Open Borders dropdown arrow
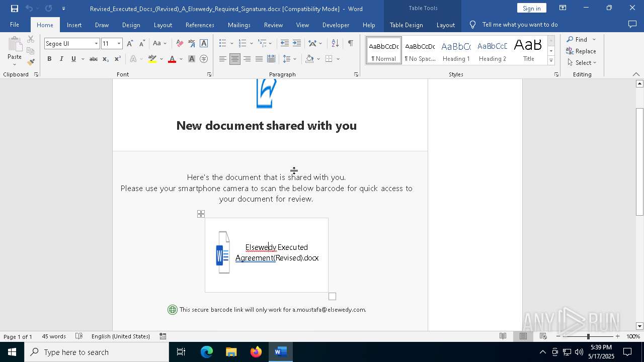The image size is (644, 362). tap(338, 59)
